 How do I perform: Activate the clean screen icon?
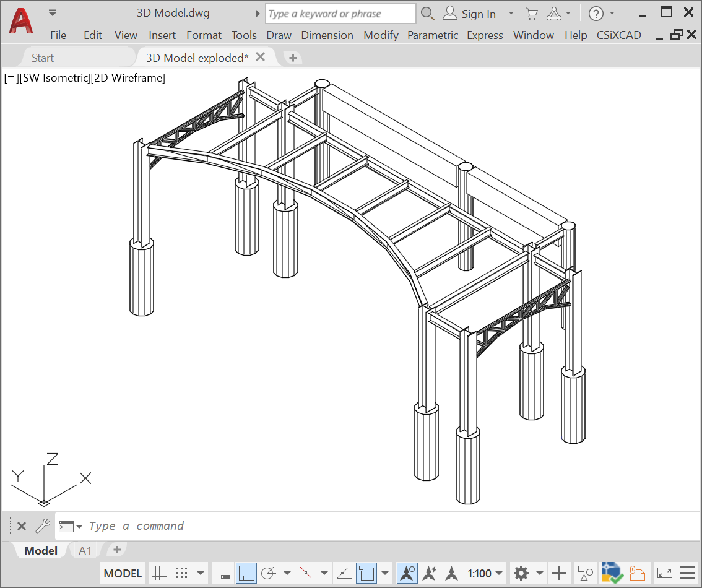pyautogui.click(x=665, y=573)
